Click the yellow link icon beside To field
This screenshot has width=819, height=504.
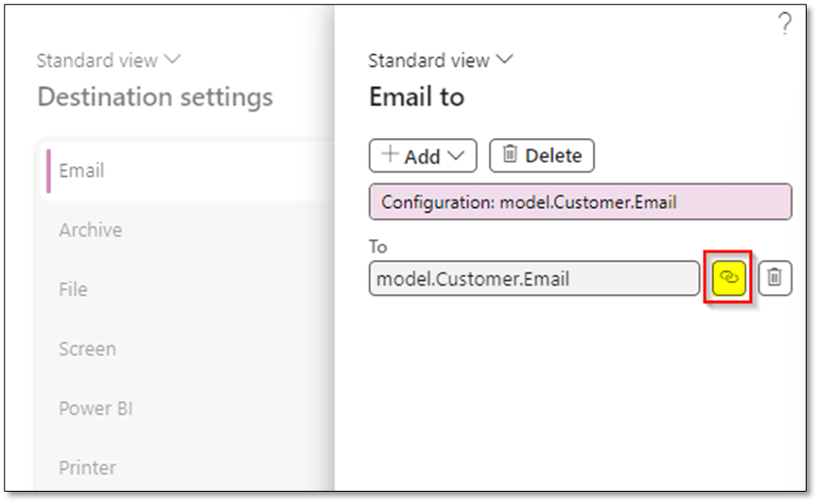pos(728,277)
